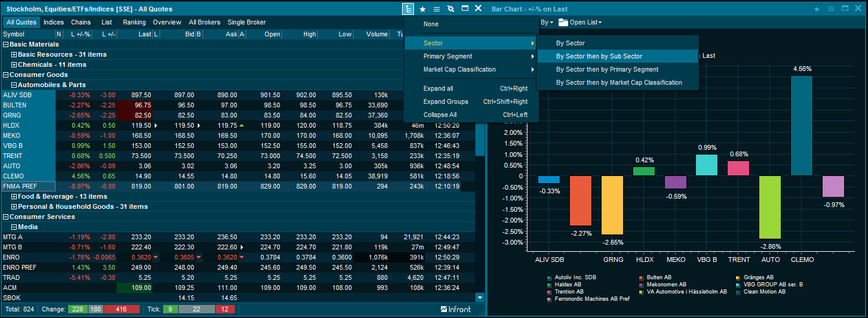Click the green up arrow next to HLDX ask
The height and width of the screenshot is (318, 868).
click(x=241, y=125)
